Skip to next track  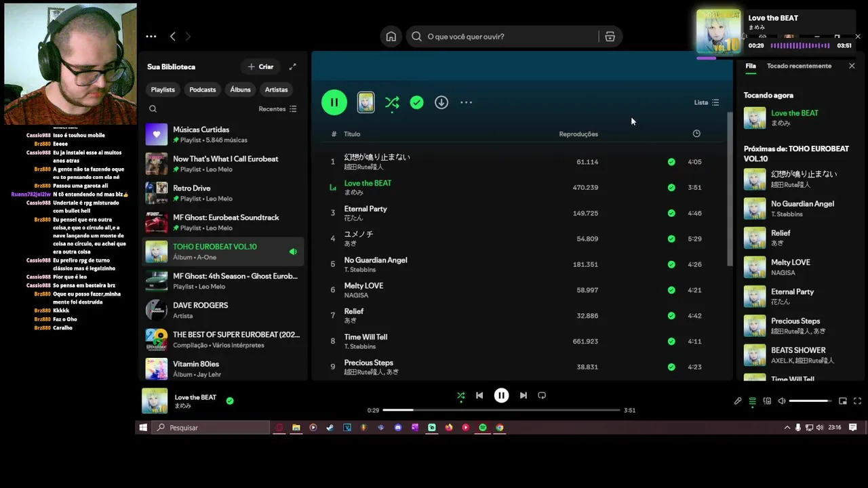[x=523, y=396]
